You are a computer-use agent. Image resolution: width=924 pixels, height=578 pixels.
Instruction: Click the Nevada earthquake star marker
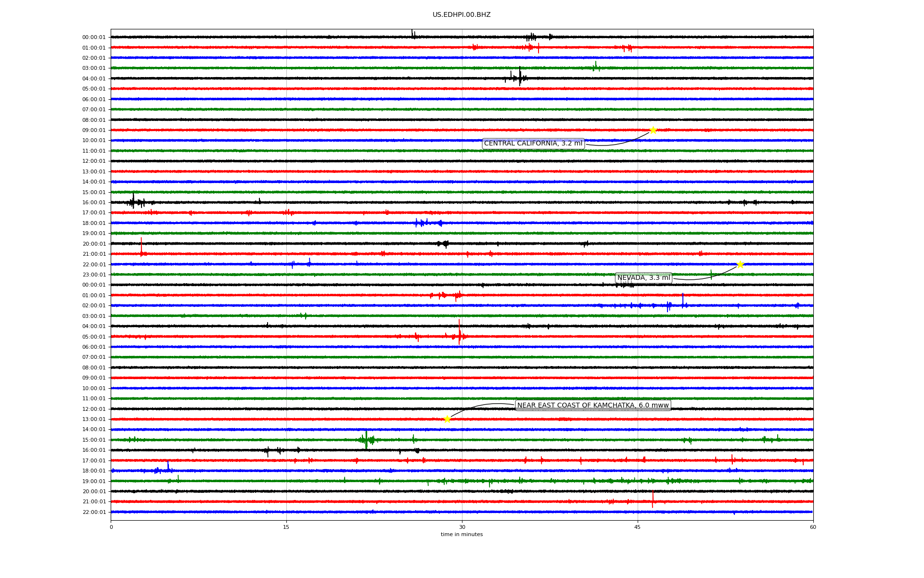(740, 264)
